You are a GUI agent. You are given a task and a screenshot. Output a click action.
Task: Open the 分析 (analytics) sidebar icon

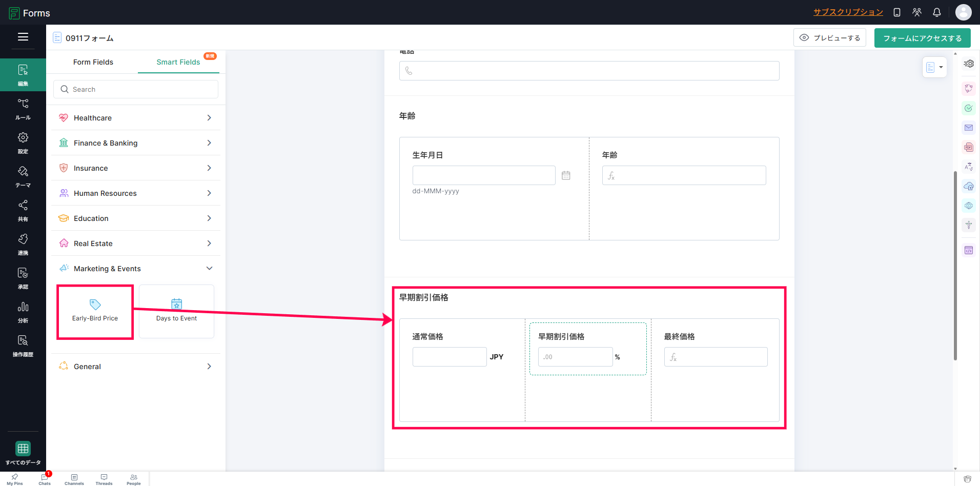tap(23, 312)
